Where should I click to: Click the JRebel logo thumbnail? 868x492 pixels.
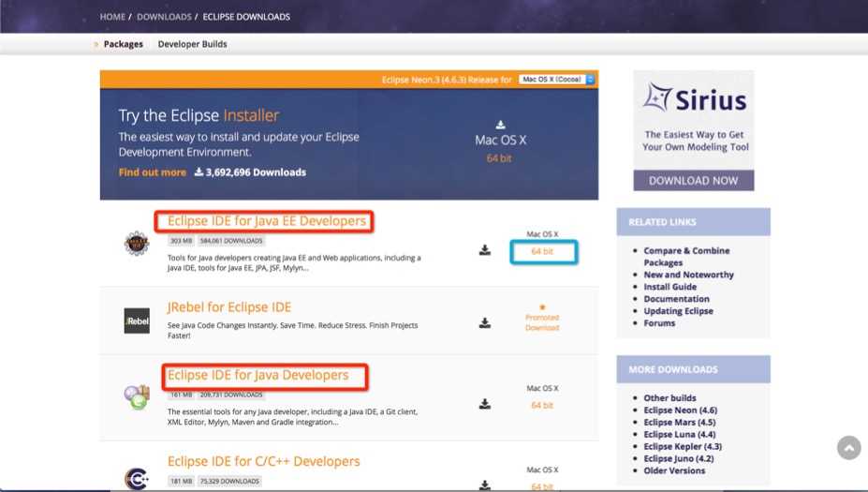[137, 321]
